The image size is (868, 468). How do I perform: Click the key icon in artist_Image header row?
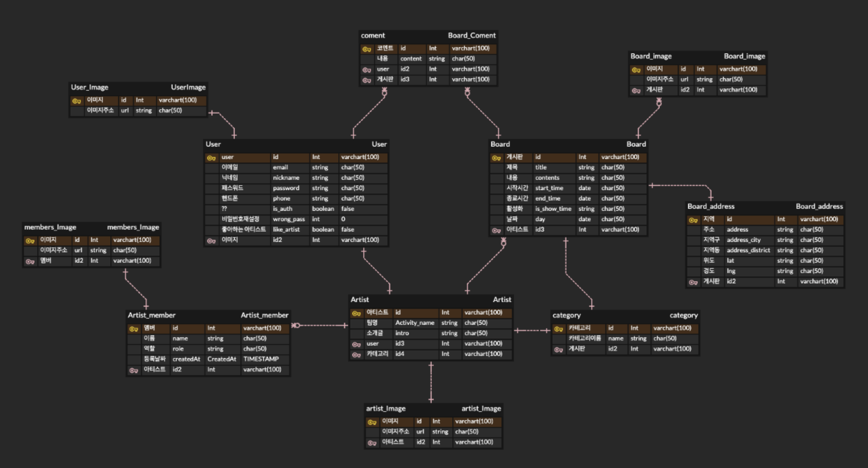(x=372, y=422)
